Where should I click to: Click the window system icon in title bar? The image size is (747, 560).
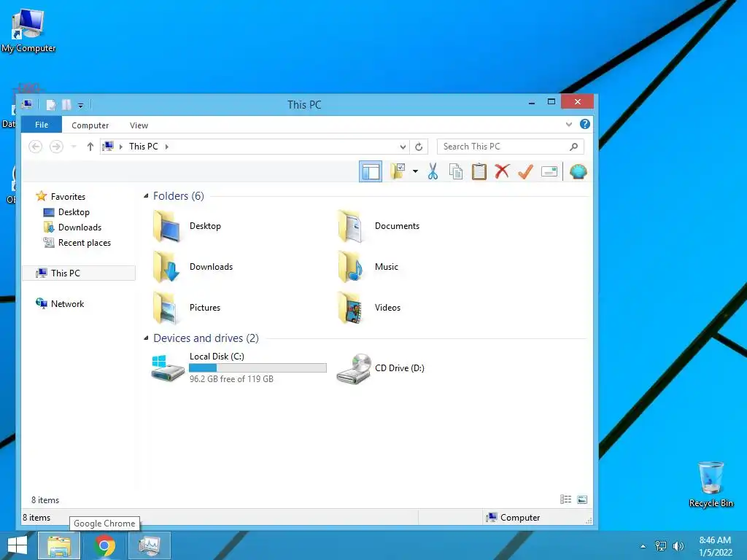[28, 104]
